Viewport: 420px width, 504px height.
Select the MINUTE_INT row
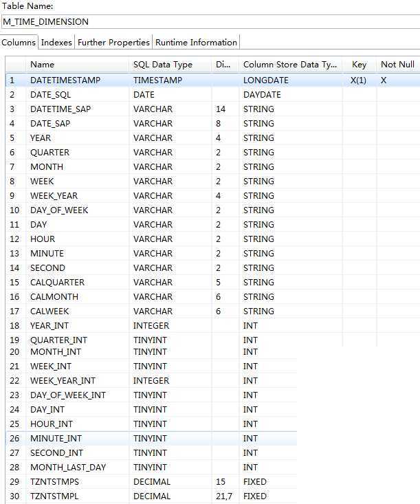tap(56, 439)
